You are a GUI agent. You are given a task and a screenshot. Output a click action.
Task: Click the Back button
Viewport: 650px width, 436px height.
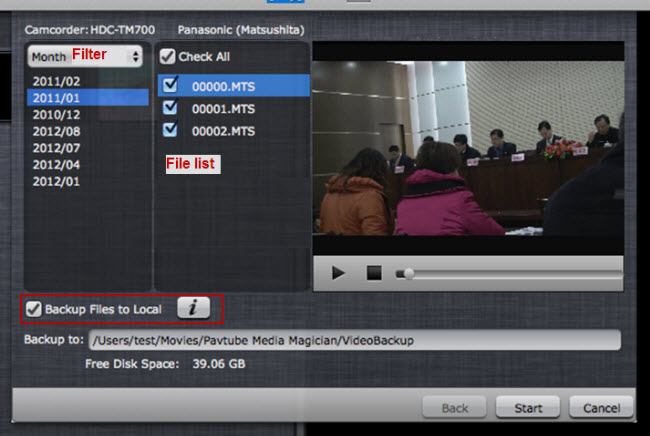[454, 408]
